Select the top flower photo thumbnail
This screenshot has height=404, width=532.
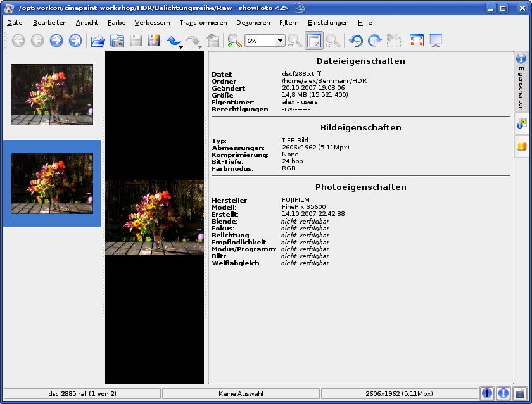[51, 94]
